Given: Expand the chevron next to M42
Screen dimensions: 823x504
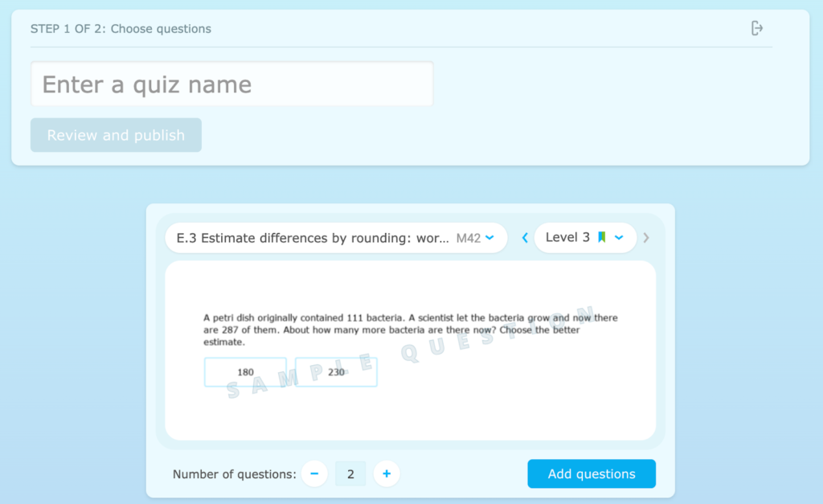Looking at the screenshot, I should (x=489, y=238).
